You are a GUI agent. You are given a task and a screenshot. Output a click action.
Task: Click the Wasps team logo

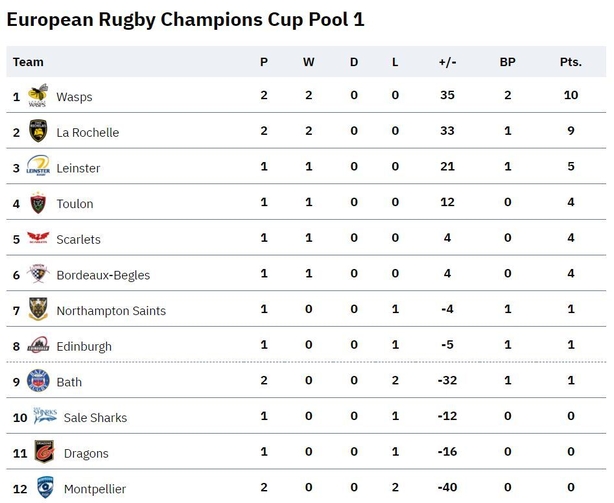coord(38,95)
